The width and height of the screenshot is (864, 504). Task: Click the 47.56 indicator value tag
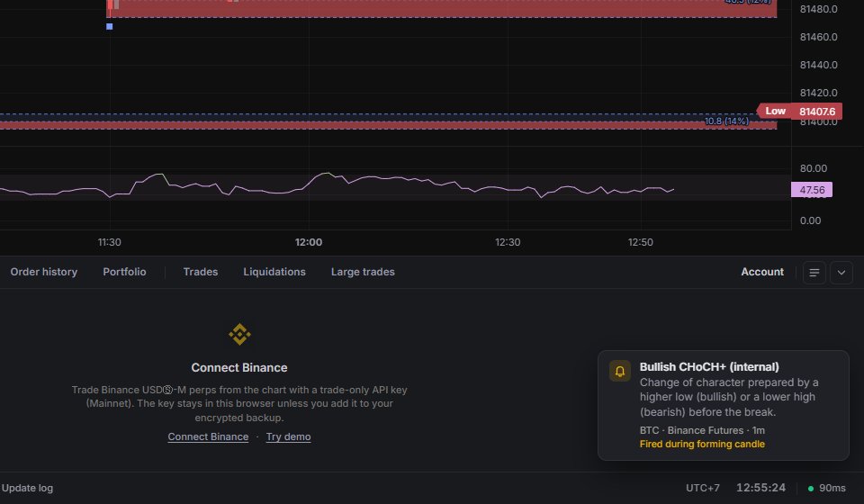pos(812,190)
